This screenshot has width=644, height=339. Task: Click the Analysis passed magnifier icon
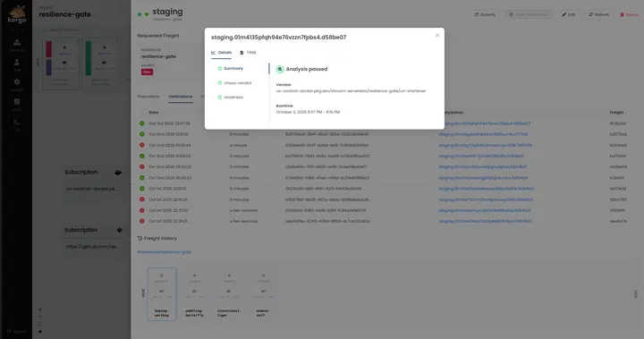(x=280, y=69)
